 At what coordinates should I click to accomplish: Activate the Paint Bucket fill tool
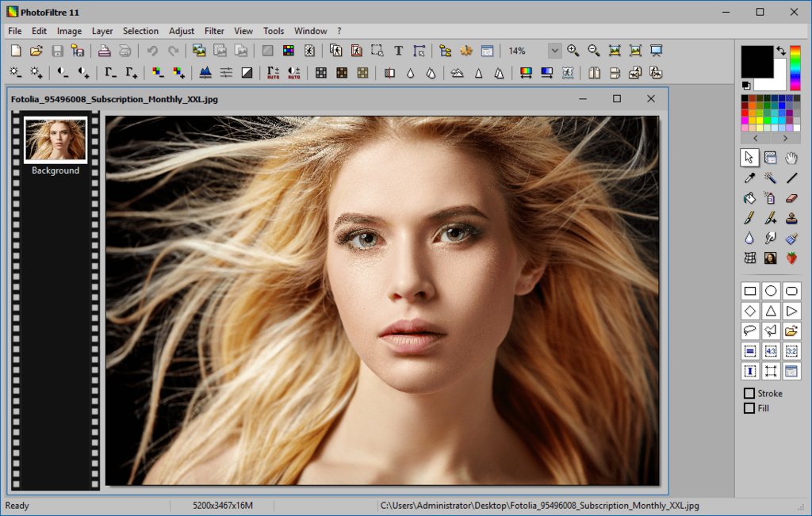tap(749, 198)
